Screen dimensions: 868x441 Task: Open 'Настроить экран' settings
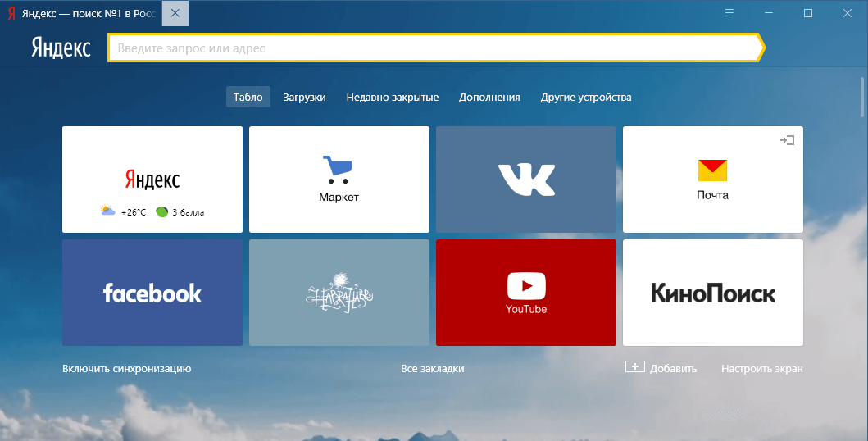click(761, 369)
